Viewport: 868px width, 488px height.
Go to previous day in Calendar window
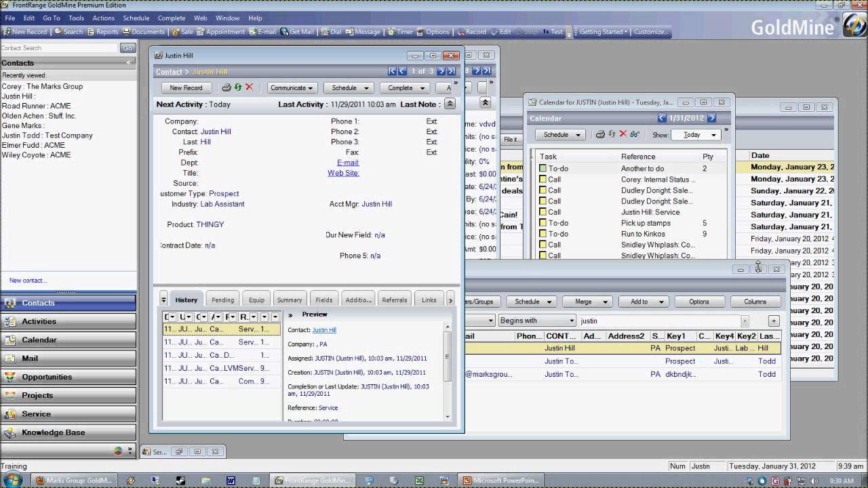[662, 118]
